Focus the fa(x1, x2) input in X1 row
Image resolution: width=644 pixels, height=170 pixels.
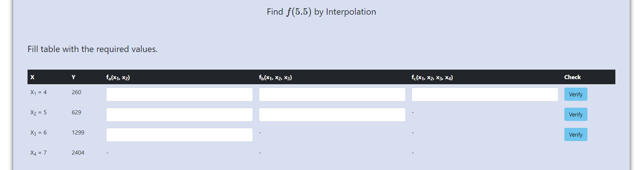click(x=180, y=95)
